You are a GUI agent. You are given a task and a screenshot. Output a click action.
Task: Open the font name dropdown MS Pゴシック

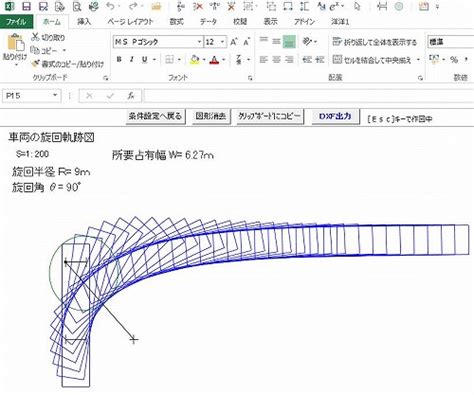(x=199, y=42)
